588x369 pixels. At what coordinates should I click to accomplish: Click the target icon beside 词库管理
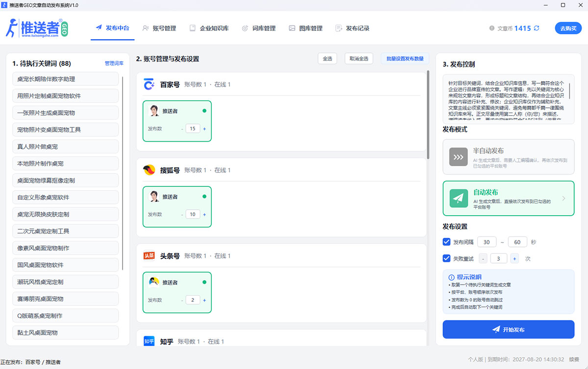pyautogui.click(x=245, y=28)
